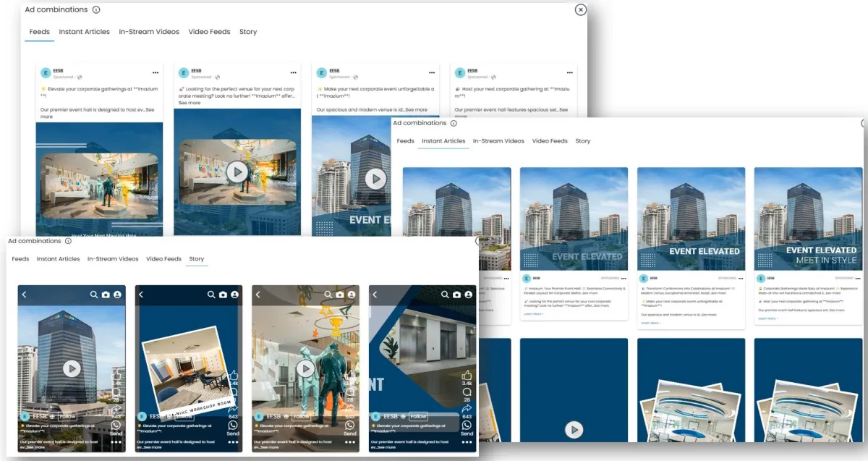The height and width of the screenshot is (461, 868).
Task: Play video on 'Make your next corporate event' feed ad
Action: pyautogui.click(x=375, y=178)
